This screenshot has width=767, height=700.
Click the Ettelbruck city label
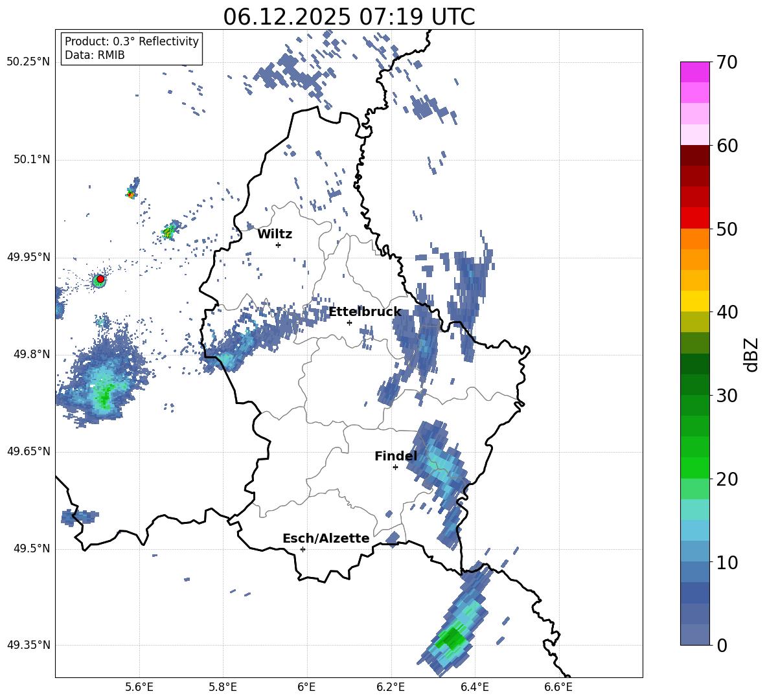click(x=365, y=311)
